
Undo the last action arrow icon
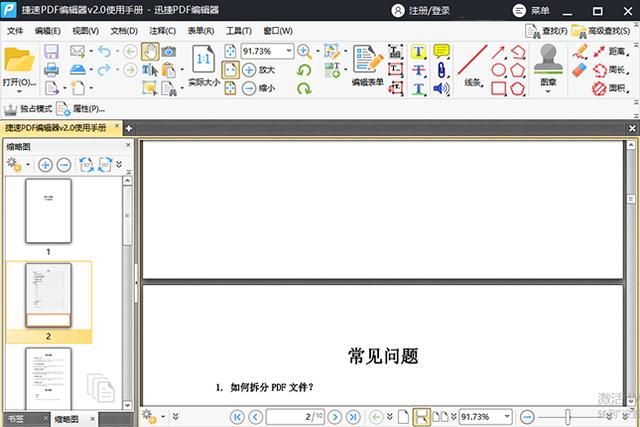tap(104, 51)
